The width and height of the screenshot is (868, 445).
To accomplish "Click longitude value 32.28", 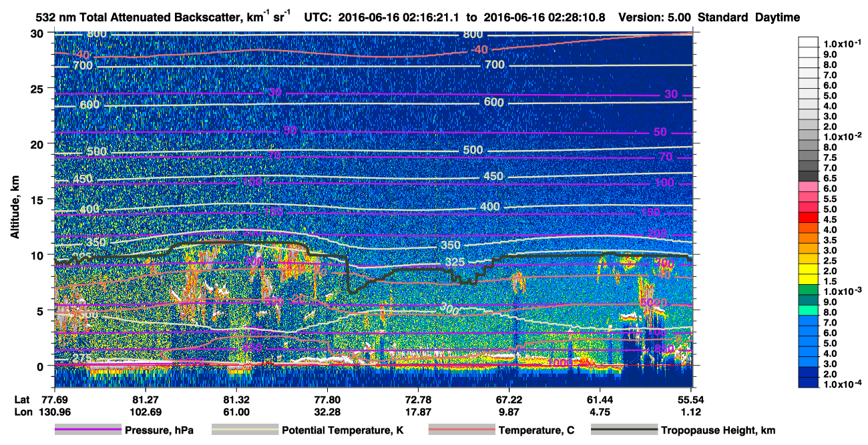I will (327, 412).
